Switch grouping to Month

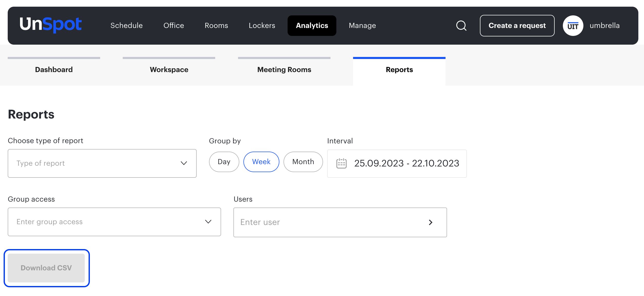coord(303,162)
